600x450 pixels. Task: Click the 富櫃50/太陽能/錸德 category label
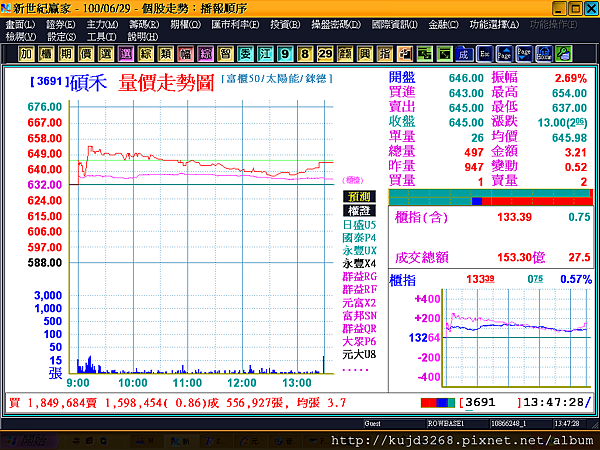coord(277,79)
